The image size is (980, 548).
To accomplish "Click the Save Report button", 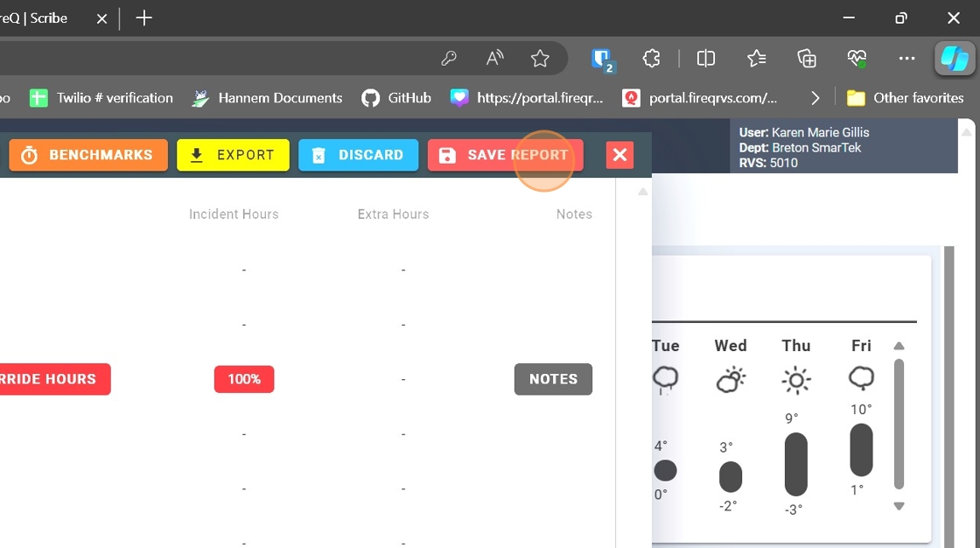I will click(505, 155).
